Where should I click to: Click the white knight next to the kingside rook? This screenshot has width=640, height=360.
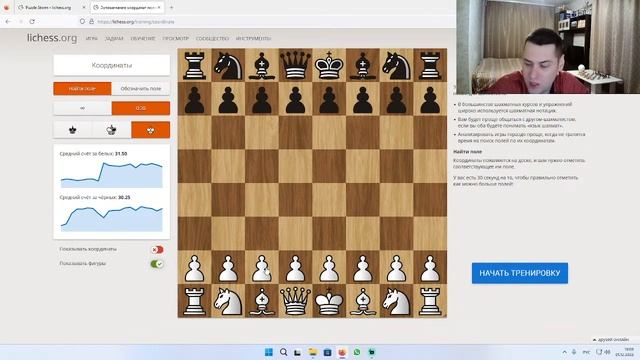coord(396,301)
